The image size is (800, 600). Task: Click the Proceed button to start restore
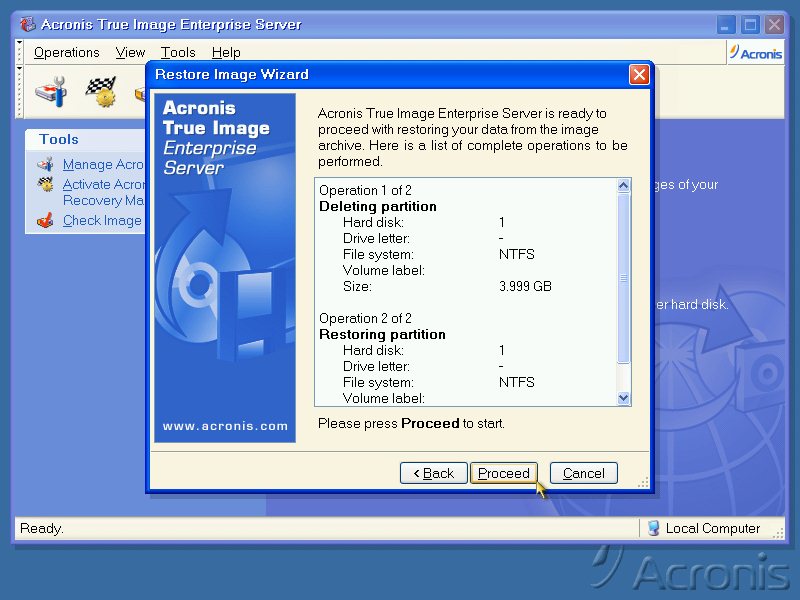(504, 473)
